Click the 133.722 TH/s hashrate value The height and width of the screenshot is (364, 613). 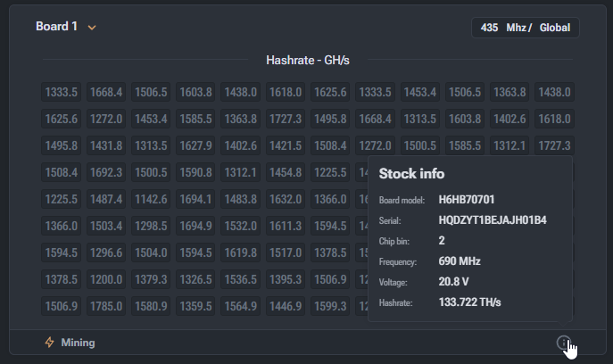click(x=469, y=302)
